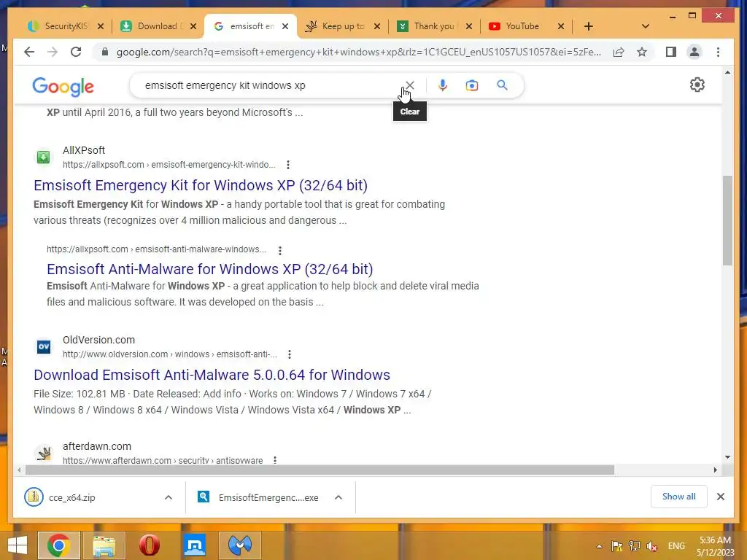Reload the current page
Viewport: 747px width, 560px height.
[x=76, y=52]
